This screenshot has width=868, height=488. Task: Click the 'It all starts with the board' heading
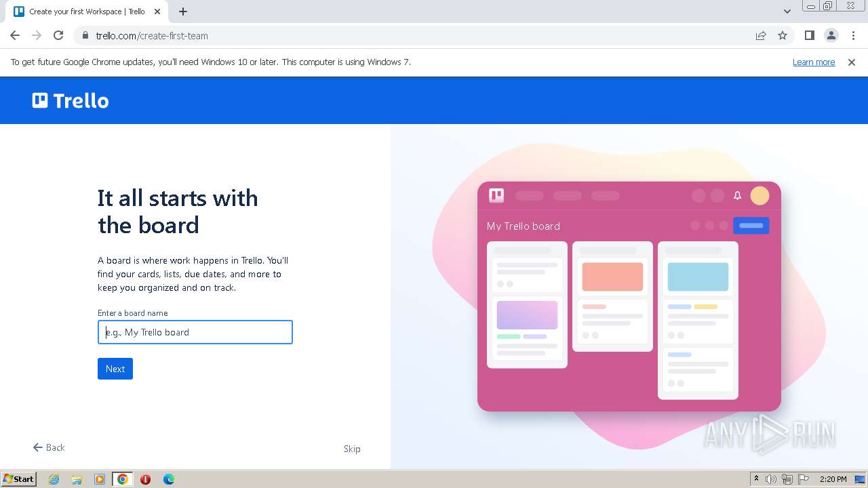(x=178, y=211)
